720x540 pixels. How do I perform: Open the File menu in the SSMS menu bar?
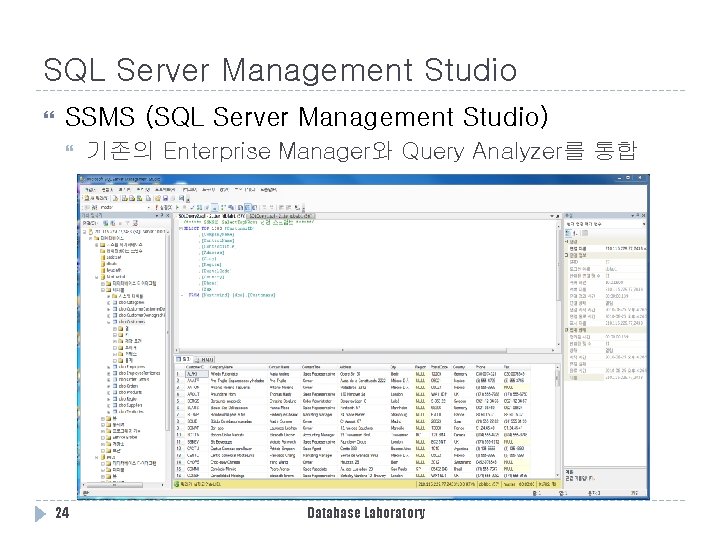pos(90,189)
